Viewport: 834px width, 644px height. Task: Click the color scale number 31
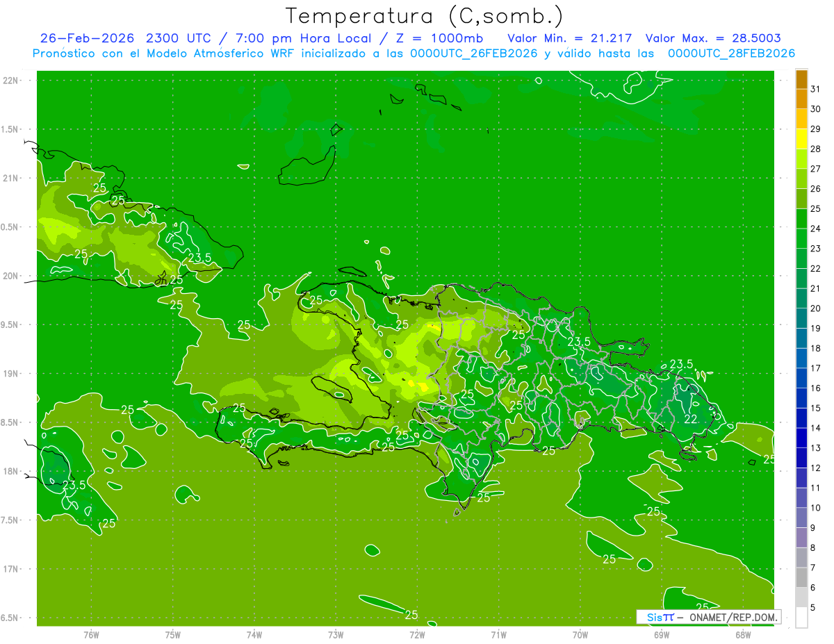tap(815, 90)
